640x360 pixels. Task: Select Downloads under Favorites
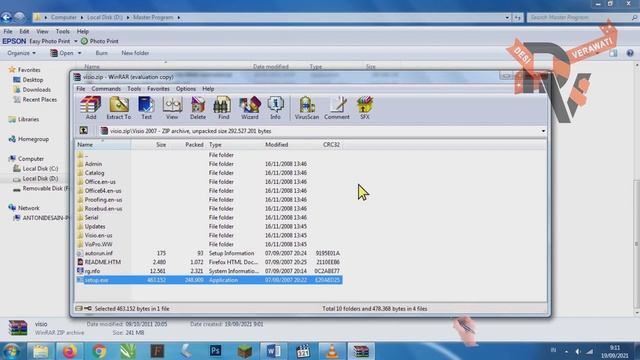[x=32, y=90]
